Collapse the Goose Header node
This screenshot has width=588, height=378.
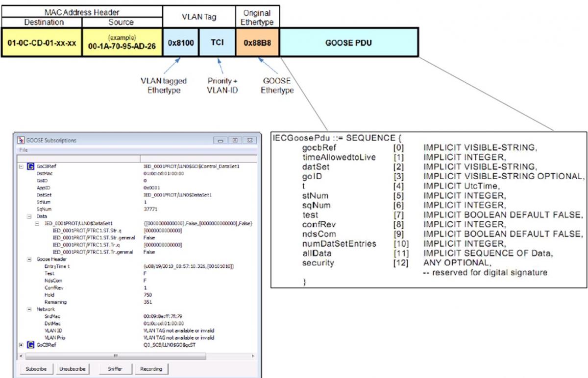coord(29,259)
